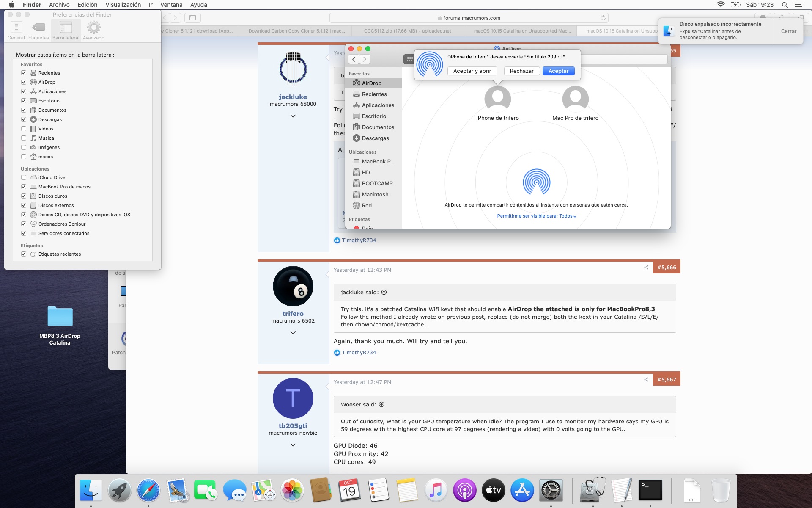Image resolution: width=812 pixels, height=508 pixels.
Task: Reload the forums.macrumors.com page
Action: [603, 18]
